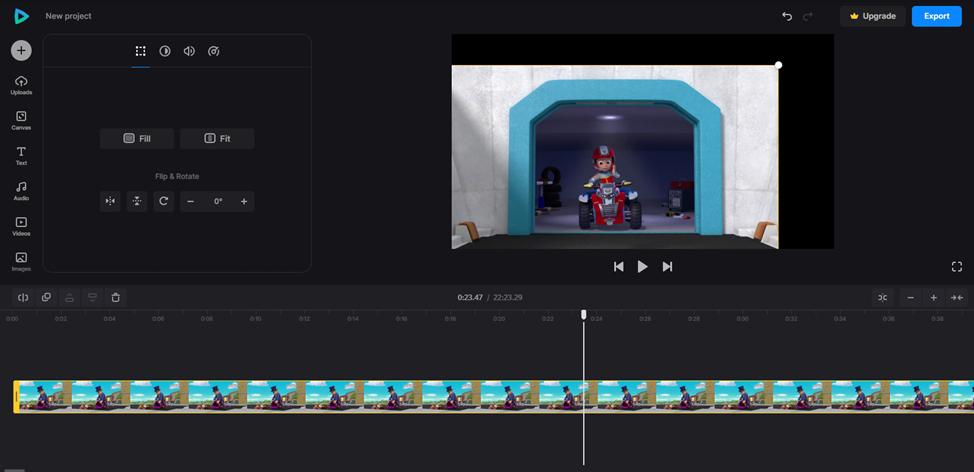Viewport: 974px width, 472px height.
Task: Click the Clipchamp logo icon
Action: point(21,16)
